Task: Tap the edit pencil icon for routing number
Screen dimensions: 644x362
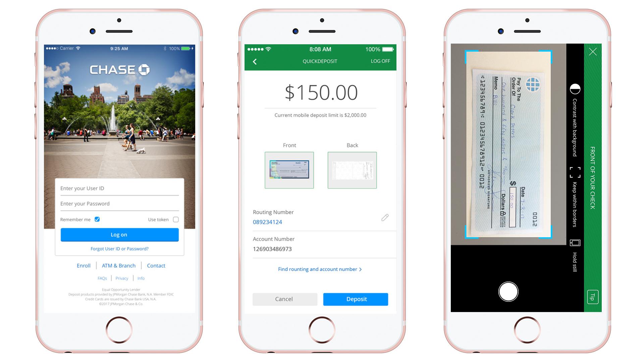Action: coord(385,217)
